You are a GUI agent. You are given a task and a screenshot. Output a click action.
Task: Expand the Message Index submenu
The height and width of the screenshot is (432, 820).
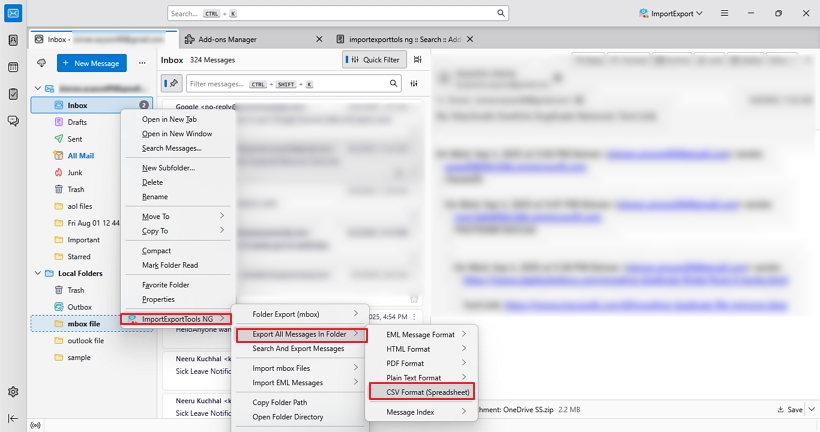(x=422, y=412)
